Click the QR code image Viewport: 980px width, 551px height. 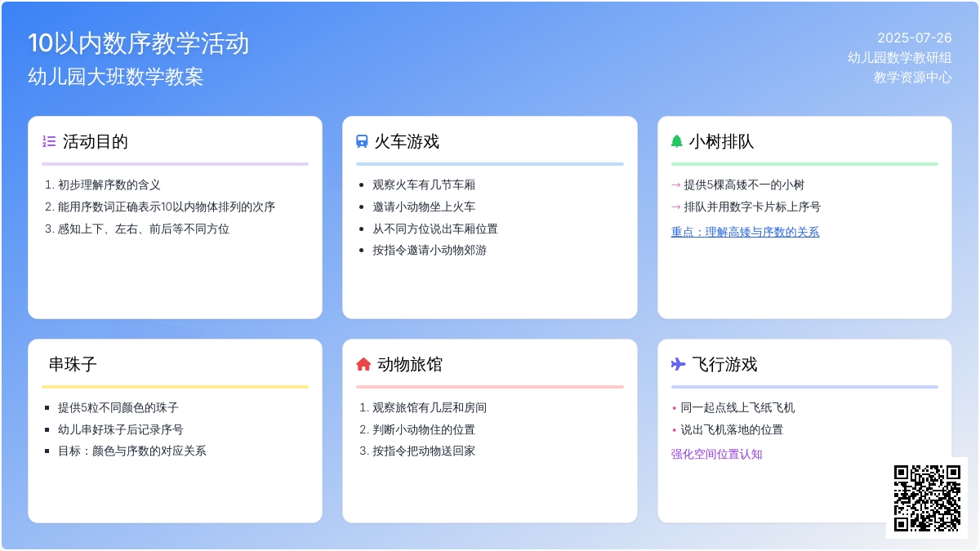(x=927, y=498)
